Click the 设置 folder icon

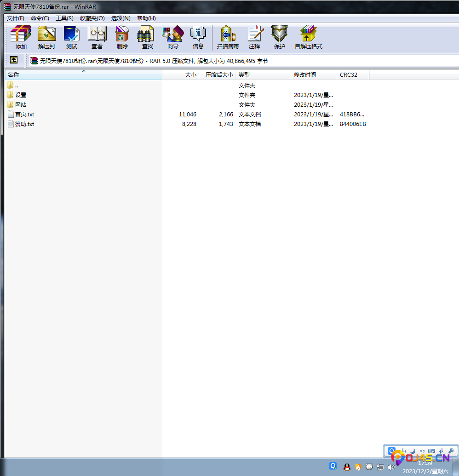(x=10, y=95)
